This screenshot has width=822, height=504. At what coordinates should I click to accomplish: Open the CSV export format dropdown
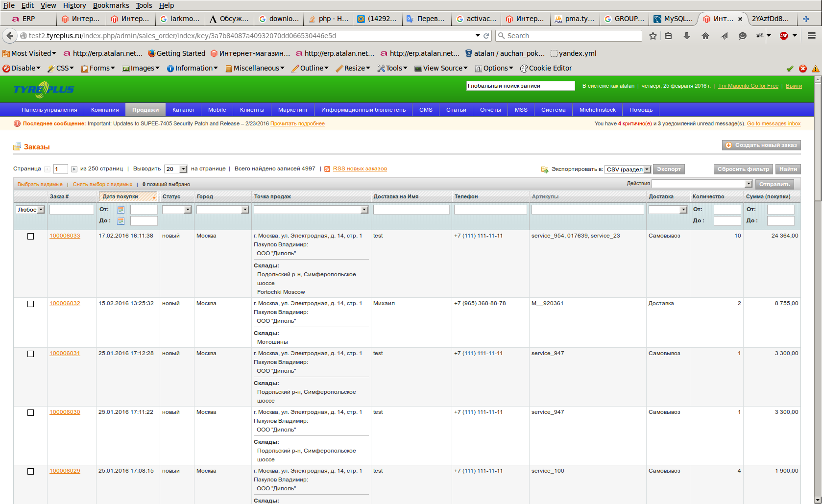(x=628, y=169)
